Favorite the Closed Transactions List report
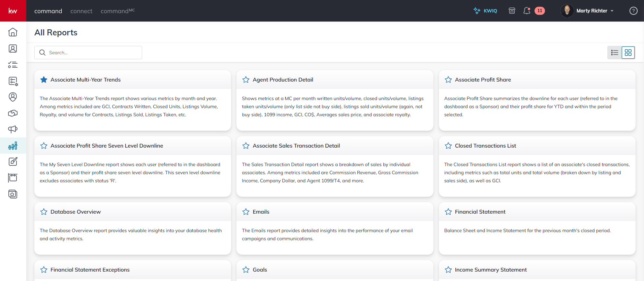This screenshot has width=644, height=281. [x=448, y=146]
